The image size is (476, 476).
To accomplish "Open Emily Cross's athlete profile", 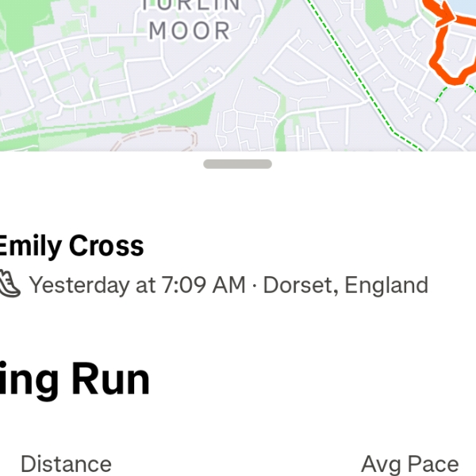I will point(71,246).
